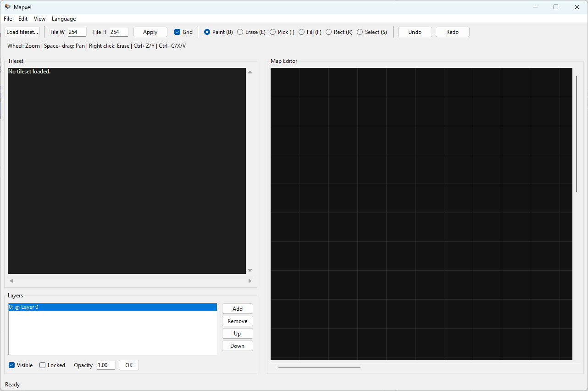Viewport: 588px width, 391px height.
Task: Switch to the Select tool
Action: [x=360, y=32]
